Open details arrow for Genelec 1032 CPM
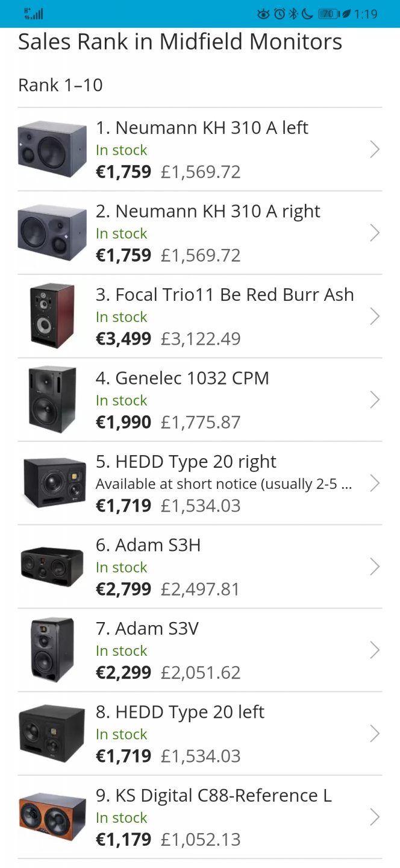The height and width of the screenshot is (868, 400). tap(375, 400)
